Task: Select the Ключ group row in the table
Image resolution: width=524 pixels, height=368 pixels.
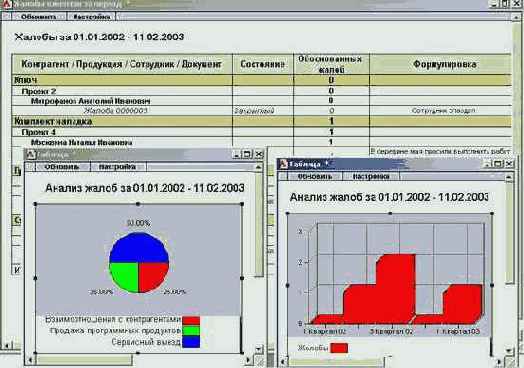Action: coord(262,80)
